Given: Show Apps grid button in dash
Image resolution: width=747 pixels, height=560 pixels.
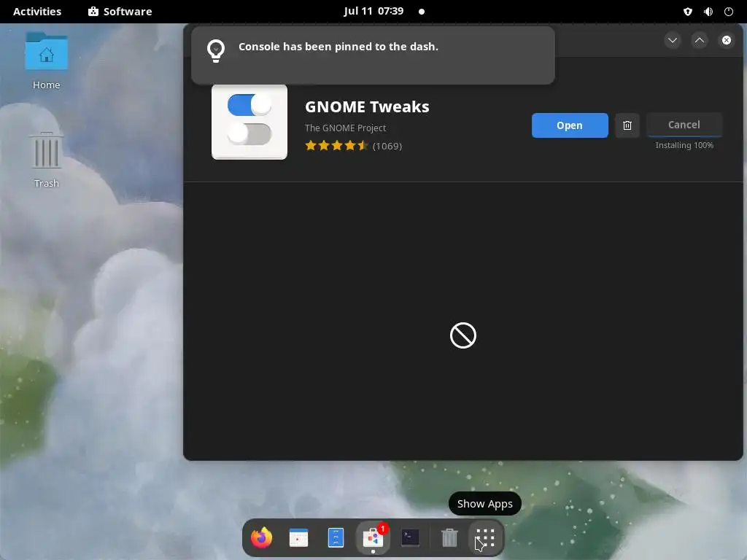Looking at the screenshot, I should [485, 537].
